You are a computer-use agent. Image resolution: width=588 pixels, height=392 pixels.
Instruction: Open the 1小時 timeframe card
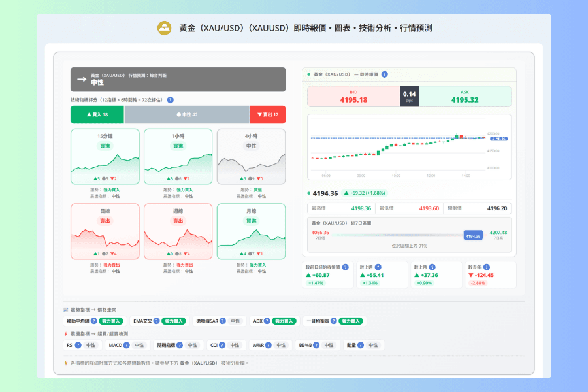[178, 156]
